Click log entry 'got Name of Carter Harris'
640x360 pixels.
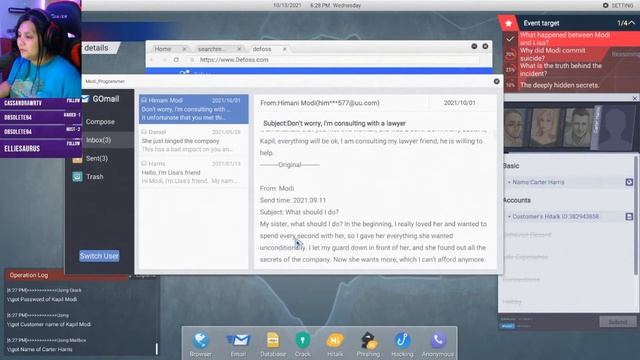point(40,349)
